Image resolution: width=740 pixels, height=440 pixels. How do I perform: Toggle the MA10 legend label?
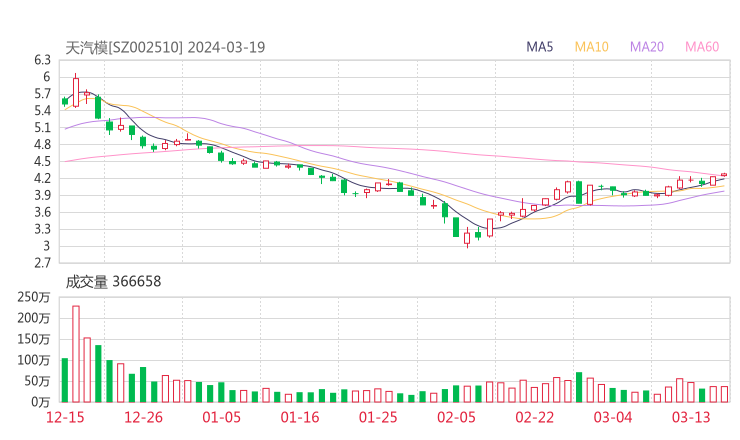(x=591, y=47)
